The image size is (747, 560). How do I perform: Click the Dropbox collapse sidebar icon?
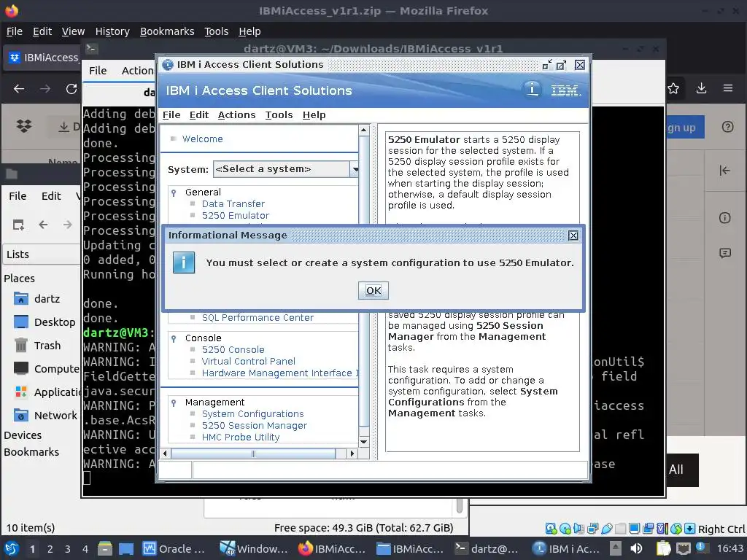(724, 171)
